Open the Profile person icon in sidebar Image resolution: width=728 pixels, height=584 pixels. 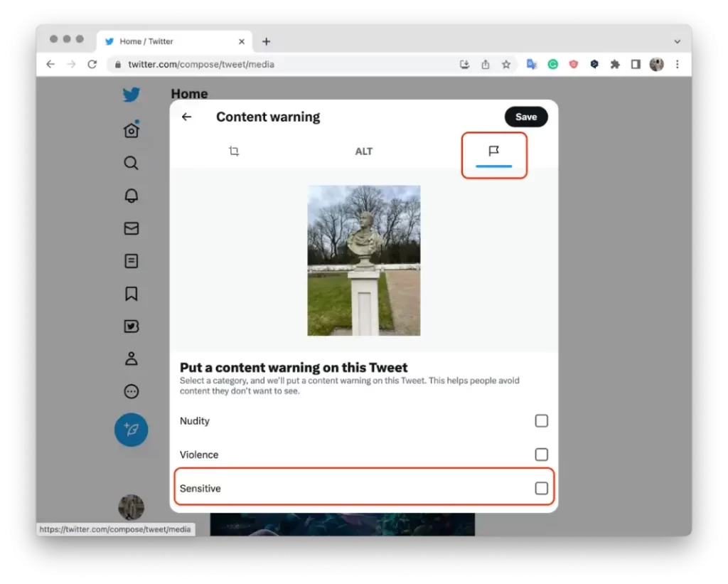[132, 359]
